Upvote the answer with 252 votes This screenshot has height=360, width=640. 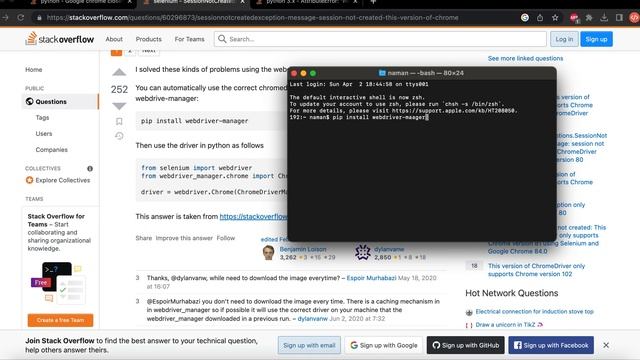[x=119, y=73]
